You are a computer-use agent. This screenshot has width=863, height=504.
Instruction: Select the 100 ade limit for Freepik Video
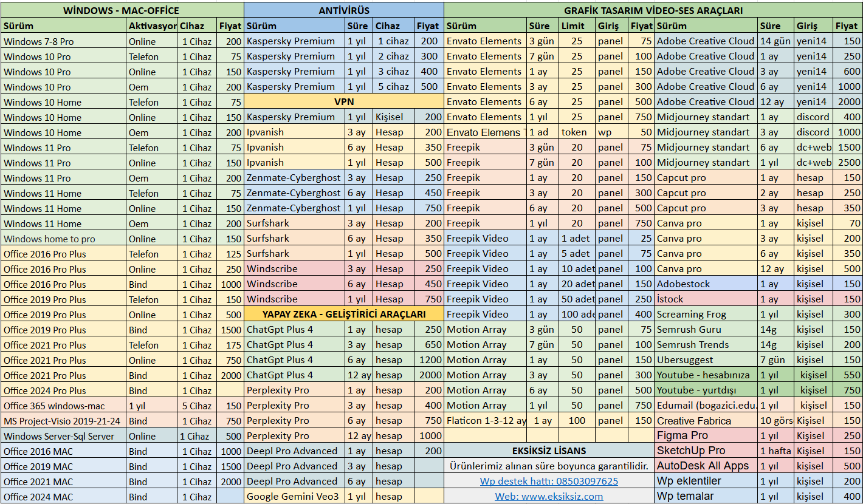577,314
